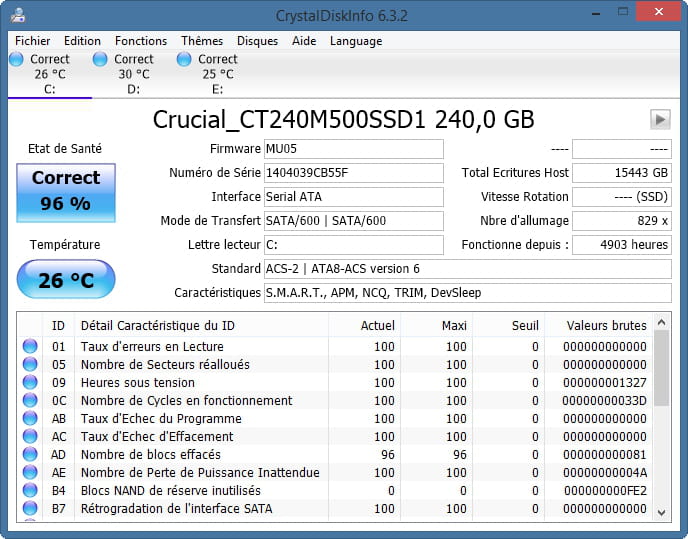Click the blue orb for attribute B7
This screenshot has width=688, height=539.
[x=30, y=508]
